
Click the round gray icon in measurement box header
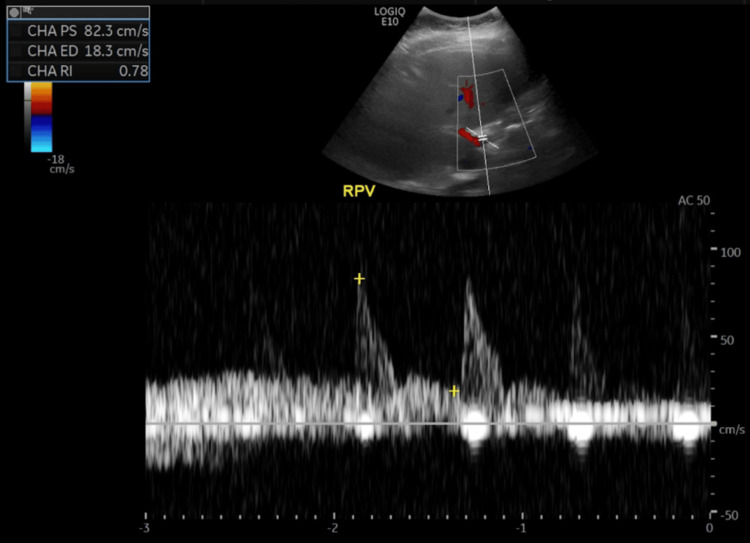pos(14,12)
